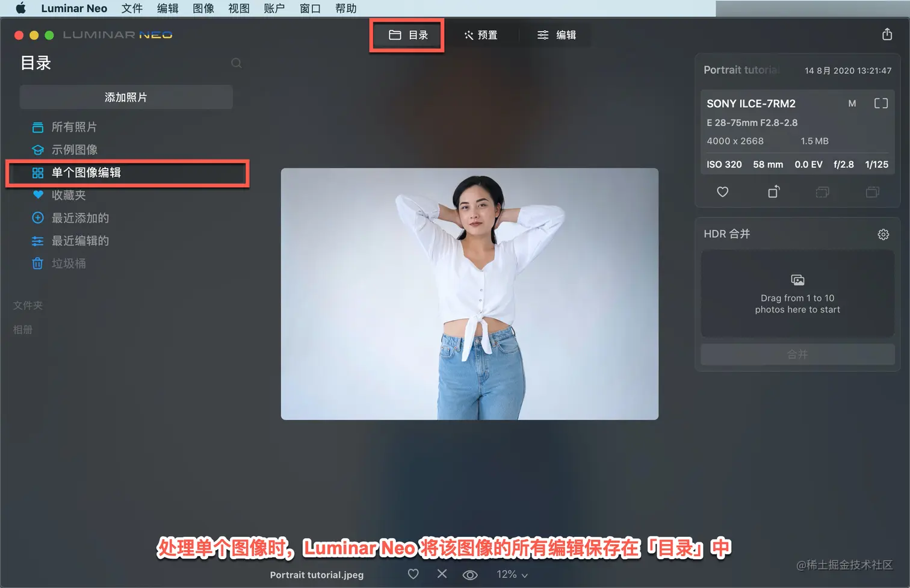Click the share/export icon
Screen dimensions: 910x588
pyautogui.click(x=887, y=34)
